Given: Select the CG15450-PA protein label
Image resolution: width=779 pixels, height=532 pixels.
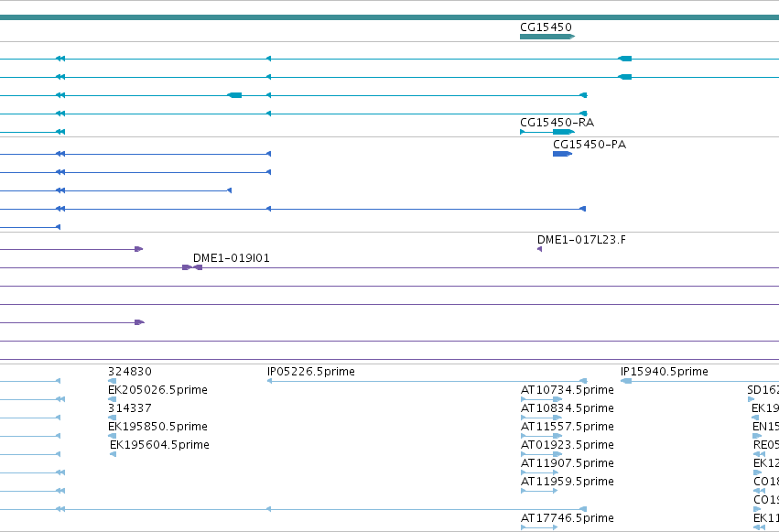Looking at the screenshot, I should pos(590,145).
